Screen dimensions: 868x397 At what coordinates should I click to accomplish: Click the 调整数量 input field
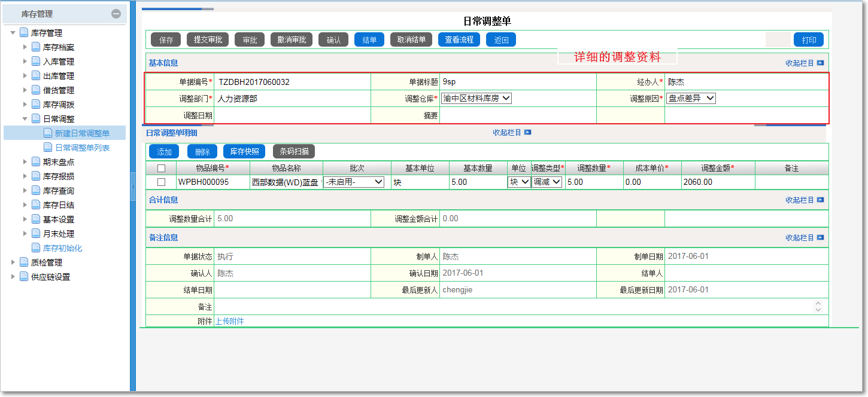point(594,182)
